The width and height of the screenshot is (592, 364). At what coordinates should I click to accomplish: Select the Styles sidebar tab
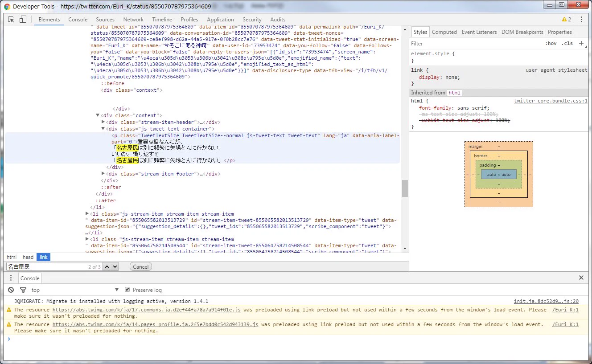pyautogui.click(x=420, y=32)
